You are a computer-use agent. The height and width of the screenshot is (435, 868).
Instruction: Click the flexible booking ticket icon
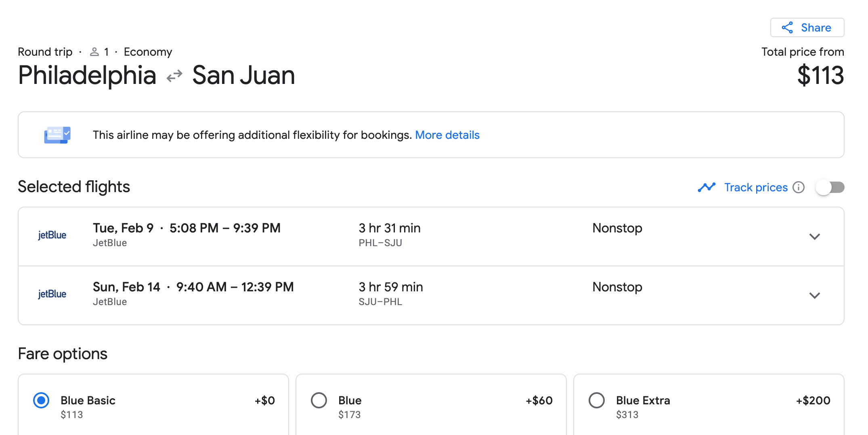pos(57,135)
